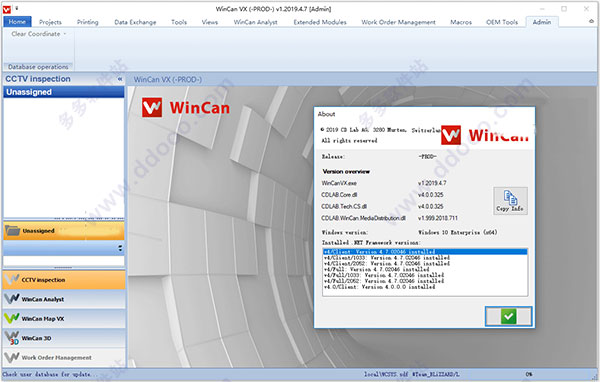Click the CDLAB.WinCan.MediaDistribution.dll entry
Image resolution: width=600 pixels, height=382 pixels.
click(363, 218)
